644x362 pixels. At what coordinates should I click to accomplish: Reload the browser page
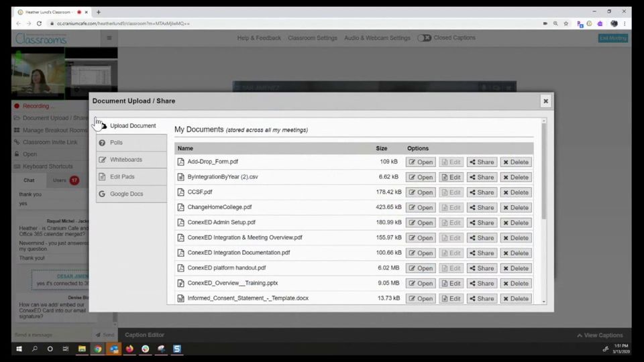(x=39, y=24)
